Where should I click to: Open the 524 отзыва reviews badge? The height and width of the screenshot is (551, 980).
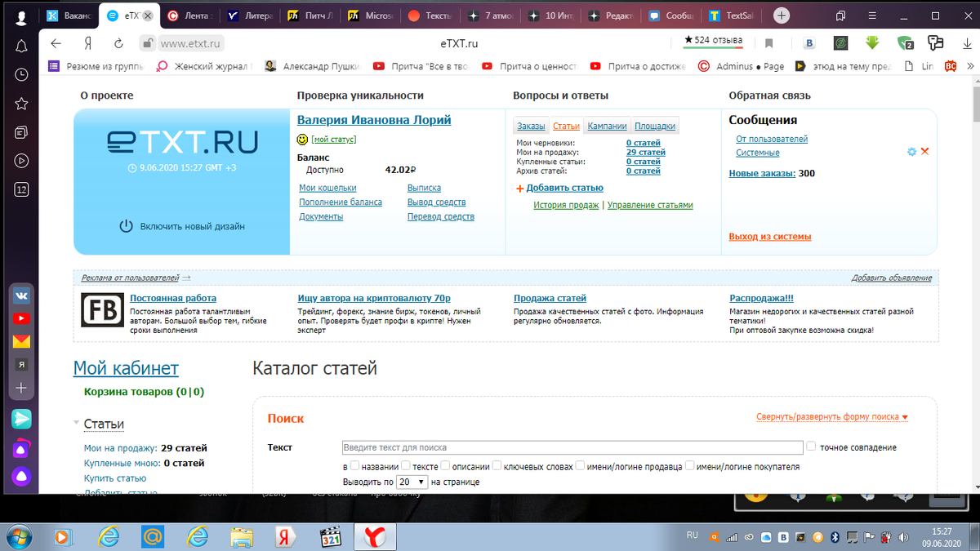(712, 40)
